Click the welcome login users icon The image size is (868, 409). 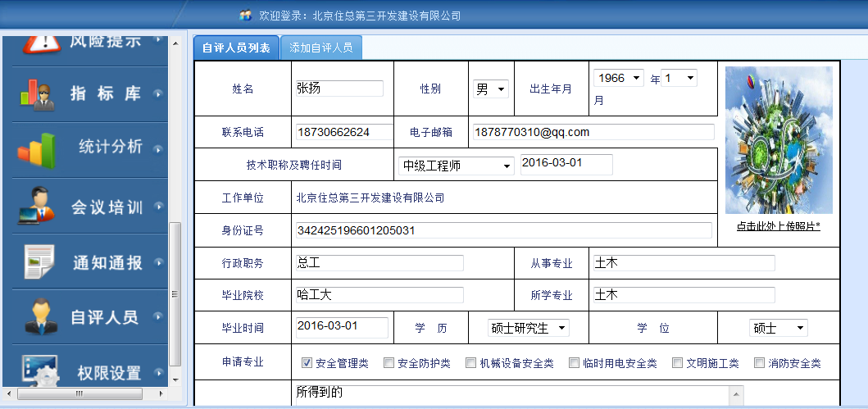click(245, 16)
